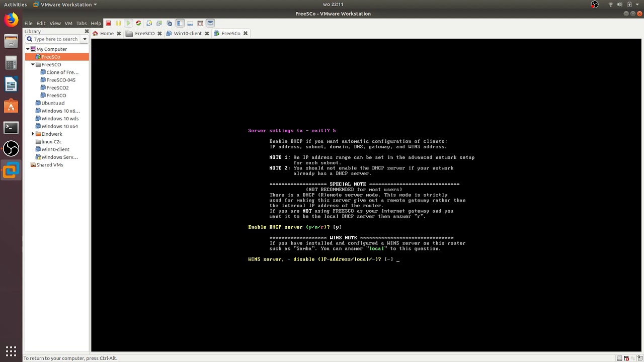Image resolution: width=644 pixels, height=362 pixels.
Task: Select Windows 10 x6... VM entry
Action: [x=57, y=111]
